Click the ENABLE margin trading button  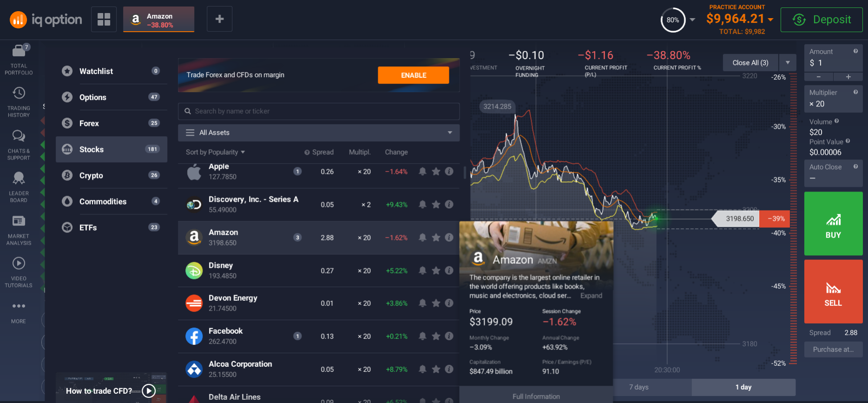pyautogui.click(x=414, y=75)
